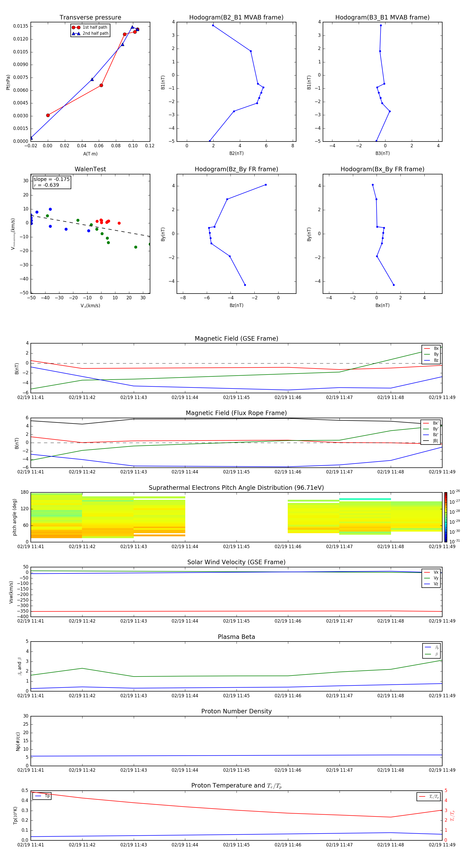The height and width of the screenshot is (868, 473).
Task: Click the 'Bz(nT)' x-axis label
Action: [236, 305]
